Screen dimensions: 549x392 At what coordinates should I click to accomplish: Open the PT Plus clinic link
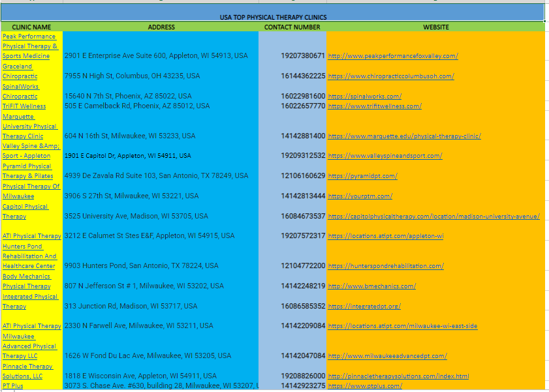[13, 386]
